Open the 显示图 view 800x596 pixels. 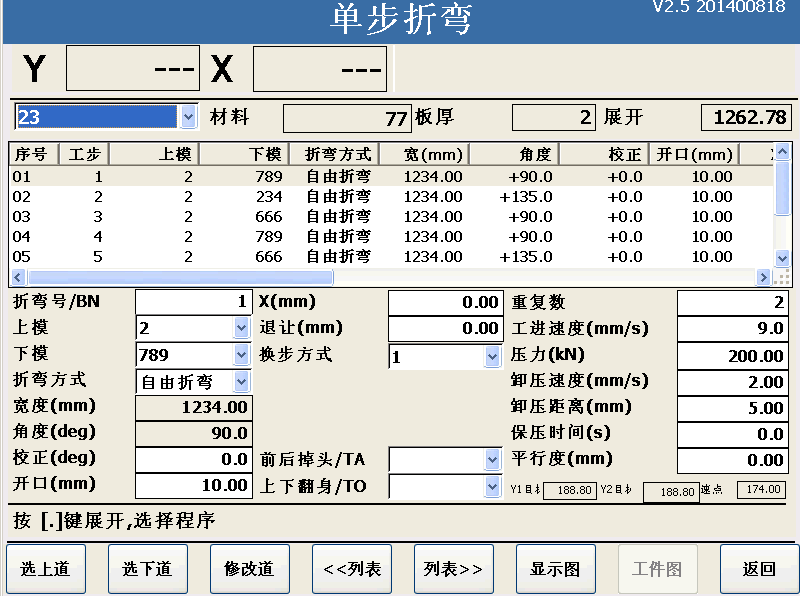[556, 568]
